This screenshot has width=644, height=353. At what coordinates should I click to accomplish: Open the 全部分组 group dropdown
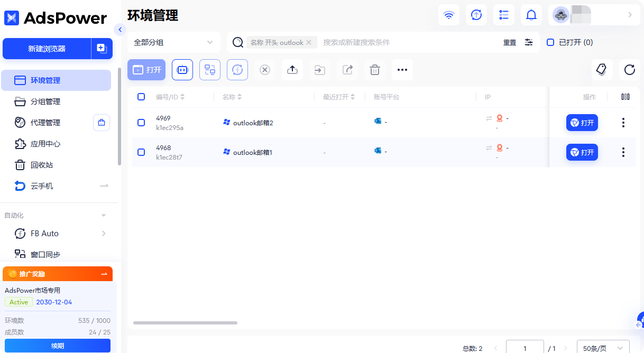tap(174, 42)
